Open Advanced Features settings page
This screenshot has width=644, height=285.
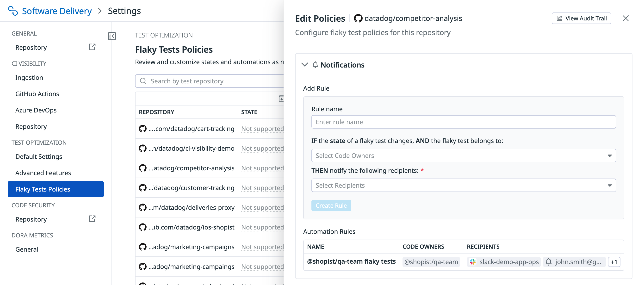(x=43, y=173)
